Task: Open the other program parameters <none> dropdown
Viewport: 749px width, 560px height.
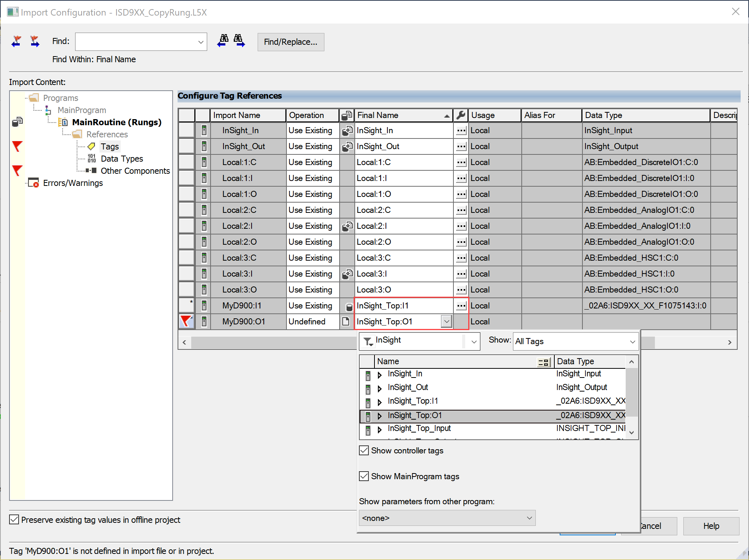Action: tap(447, 518)
